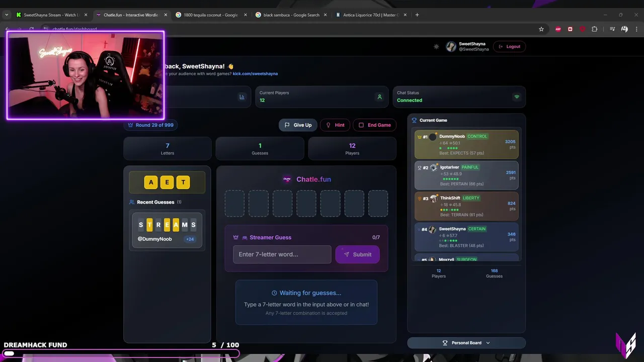644x362 pixels.
Task: Select DummyNoob leaderboard card
Action: 466,144
